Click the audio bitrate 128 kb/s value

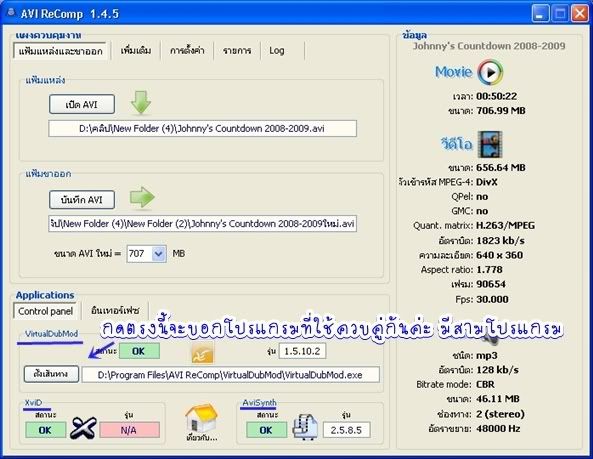(497, 370)
